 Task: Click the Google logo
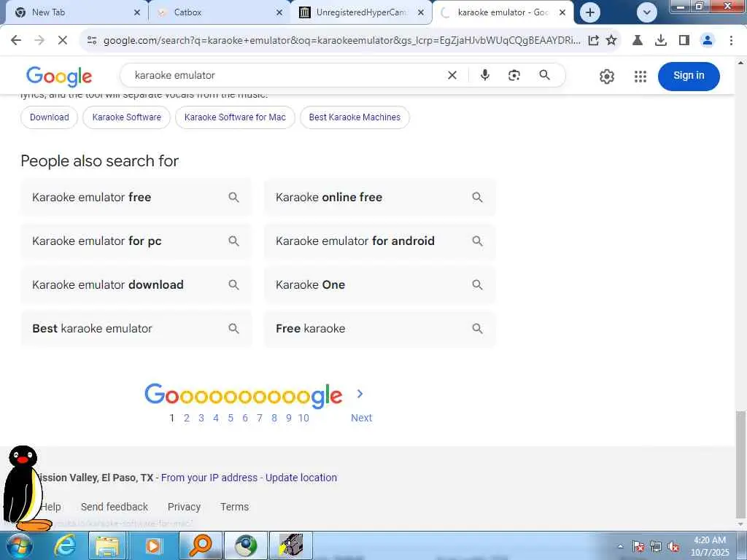[x=59, y=76]
